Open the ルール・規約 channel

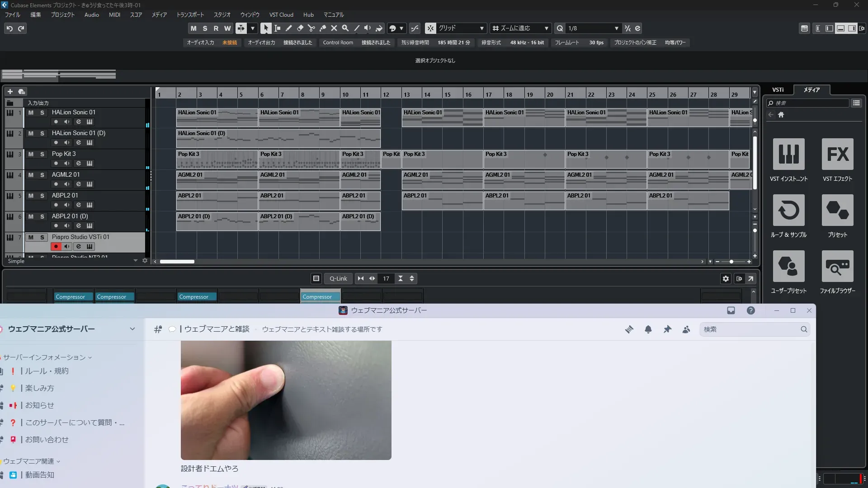(x=47, y=371)
